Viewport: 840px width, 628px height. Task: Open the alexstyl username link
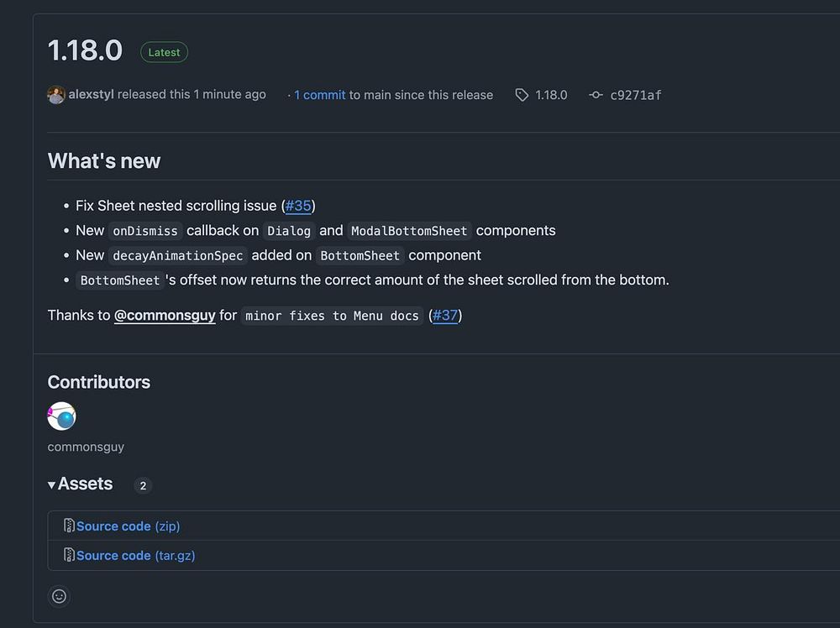click(91, 95)
